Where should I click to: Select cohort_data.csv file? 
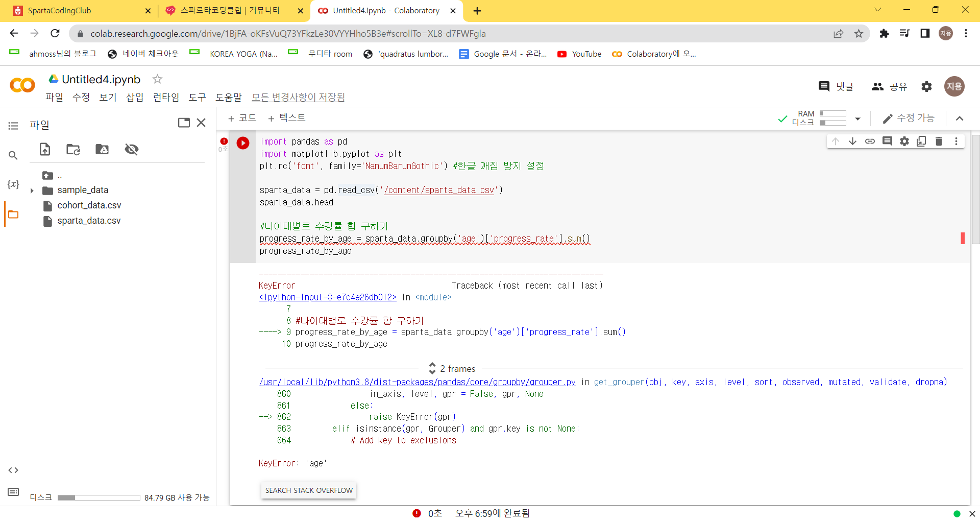pos(89,205)
